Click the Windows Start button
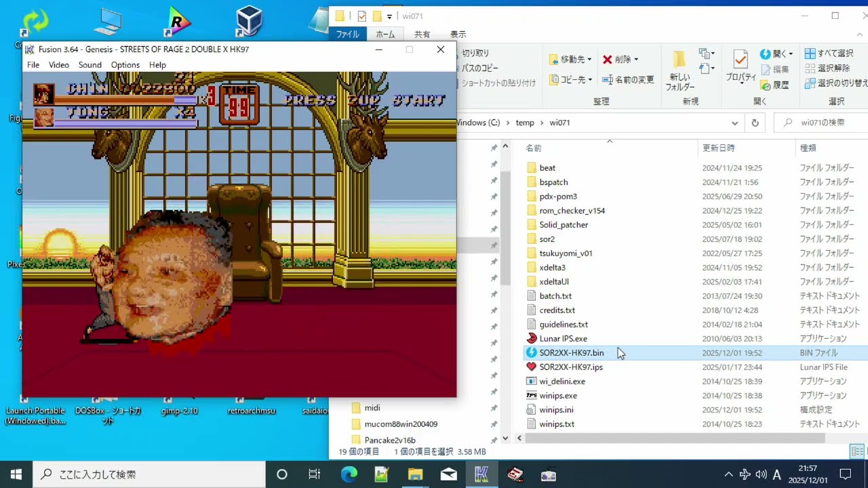The height and width of the screenshot is (488, 868). [x=16, y=474]
